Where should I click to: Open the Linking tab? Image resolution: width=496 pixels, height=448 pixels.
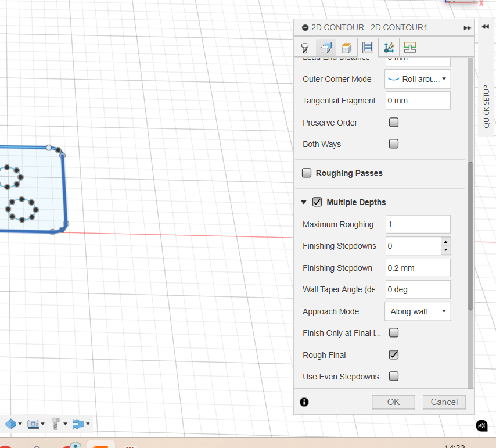[x=389, y=48]
